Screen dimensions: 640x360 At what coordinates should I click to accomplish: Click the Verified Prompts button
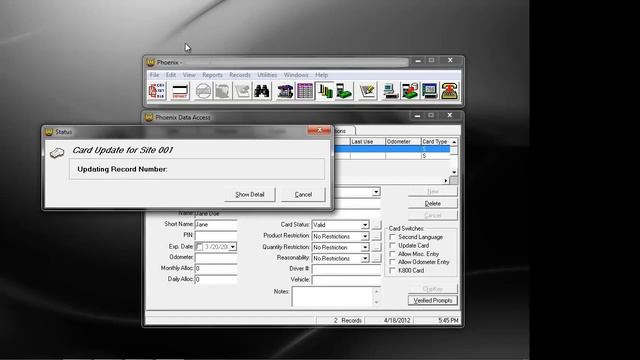coord(433,300)
